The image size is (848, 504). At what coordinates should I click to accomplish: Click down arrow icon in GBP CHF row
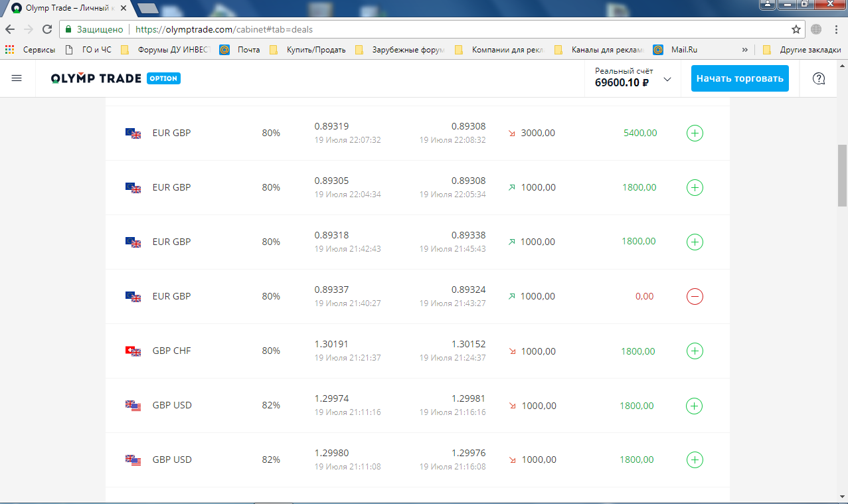[512, 351]
